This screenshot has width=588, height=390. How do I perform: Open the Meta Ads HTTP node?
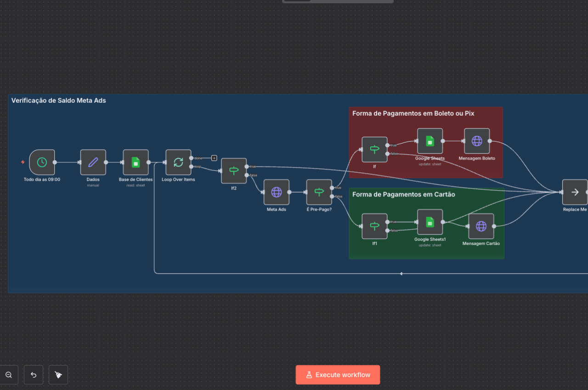click(277, 192)
